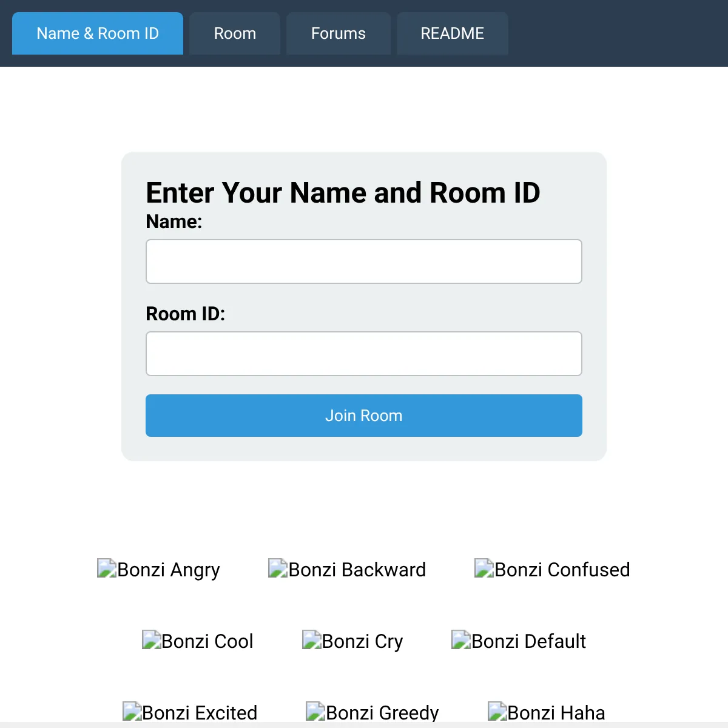Click the Join Room button

coord(364,416)
